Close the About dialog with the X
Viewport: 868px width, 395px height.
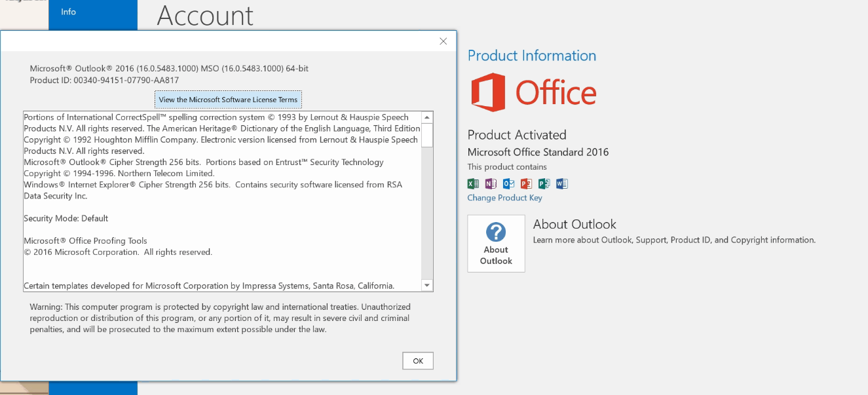pyautogui.click(x=443, y=41)
